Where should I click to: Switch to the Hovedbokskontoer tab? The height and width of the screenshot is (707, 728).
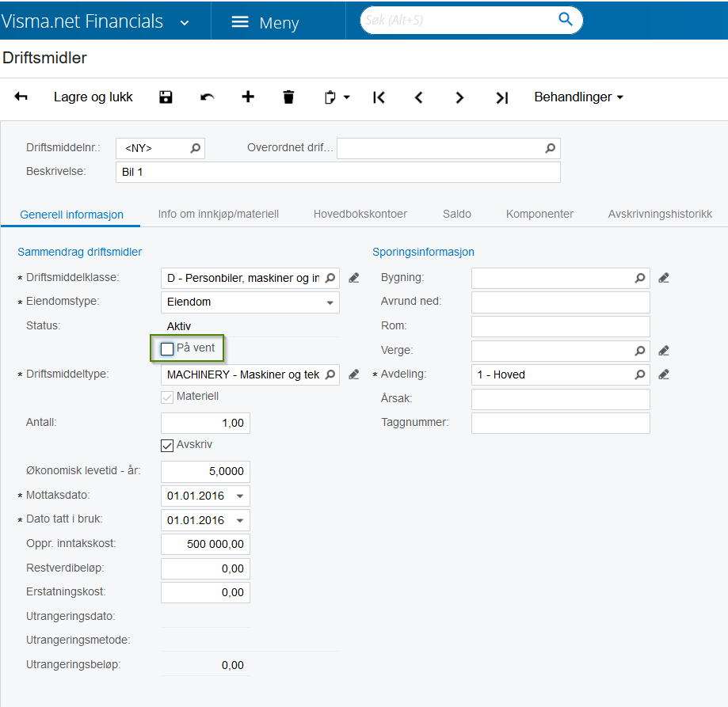[x=360, y=214]
